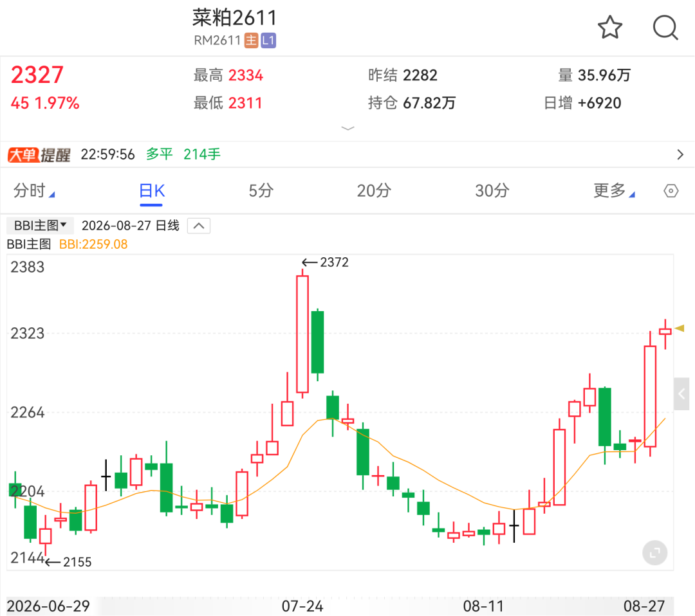This screenshot has height=616, width=695.
Task: Select 日K daily candlestick tab
Action: click(152, 191)
